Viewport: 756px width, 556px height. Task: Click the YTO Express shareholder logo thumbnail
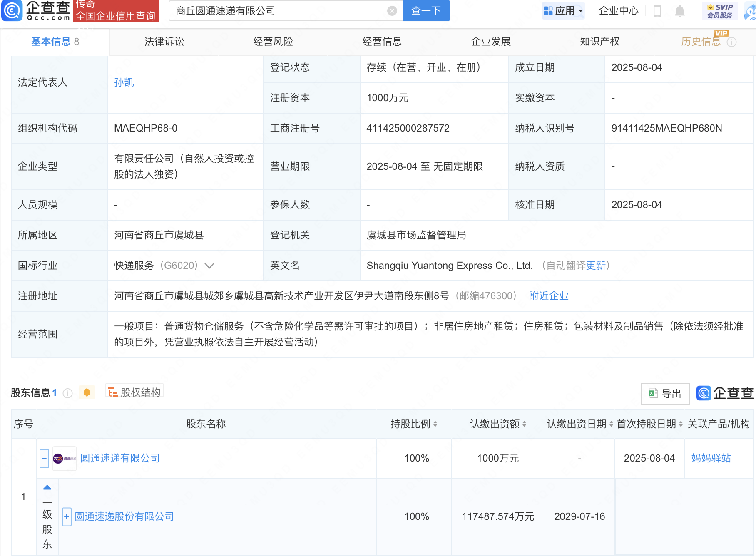click(x=65, y=458)
